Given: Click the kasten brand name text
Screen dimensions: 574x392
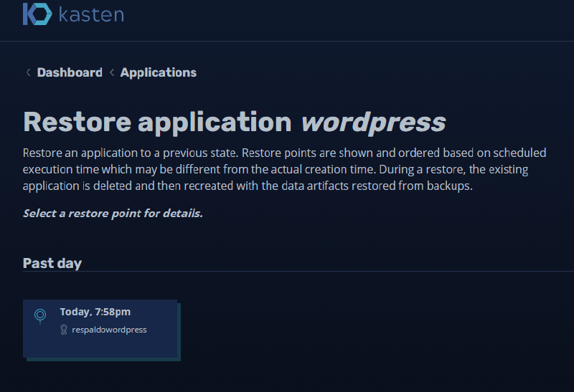Looking at the screenshot, I should click(91, 14).
